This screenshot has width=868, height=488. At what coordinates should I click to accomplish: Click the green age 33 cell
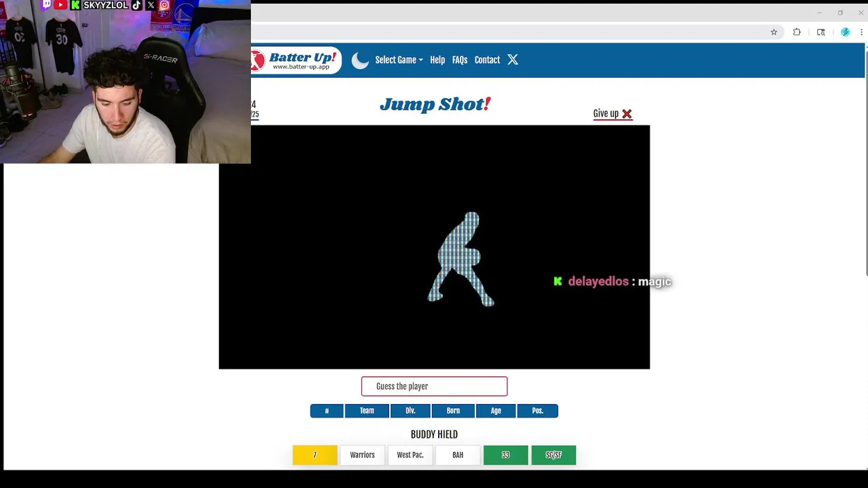click(506, 455)
